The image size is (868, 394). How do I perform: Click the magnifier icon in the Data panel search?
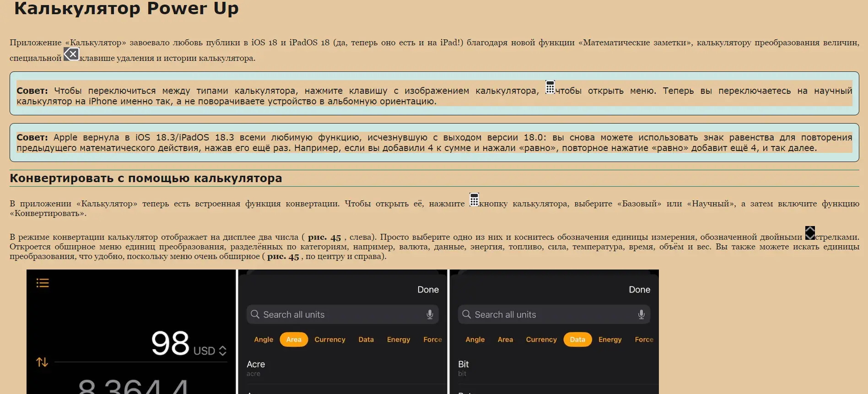pos(467,314)
